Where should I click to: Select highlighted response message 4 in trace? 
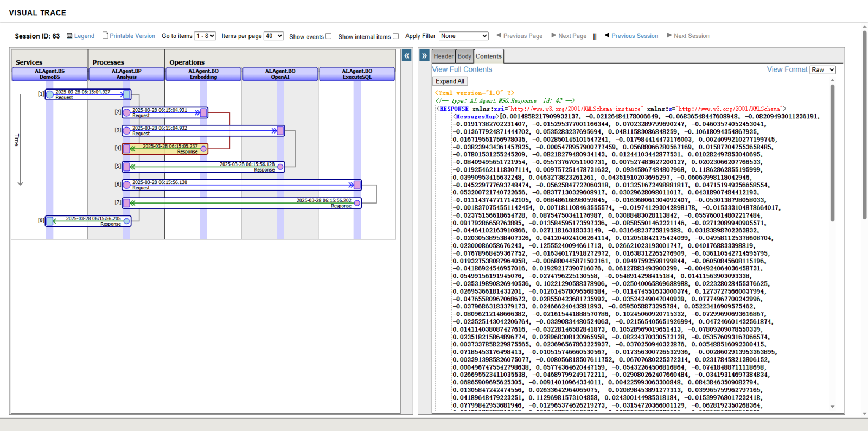pyautogui.click(x=165, y=148)
